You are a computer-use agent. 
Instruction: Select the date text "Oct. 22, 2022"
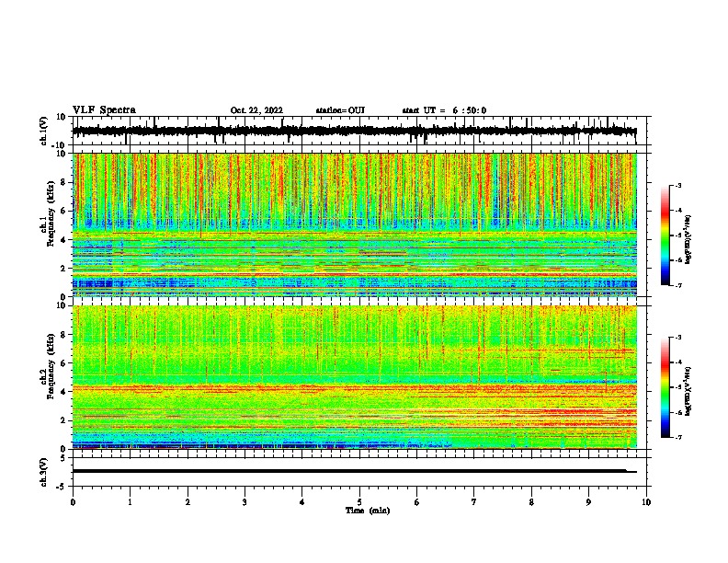pyautogui.click(x=256, y=110)
